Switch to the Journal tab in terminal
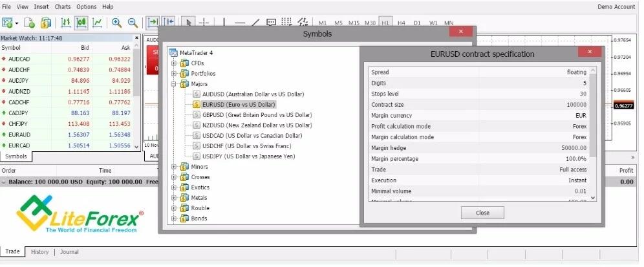This screenshot has width=644, height=267. pos(69,251)
